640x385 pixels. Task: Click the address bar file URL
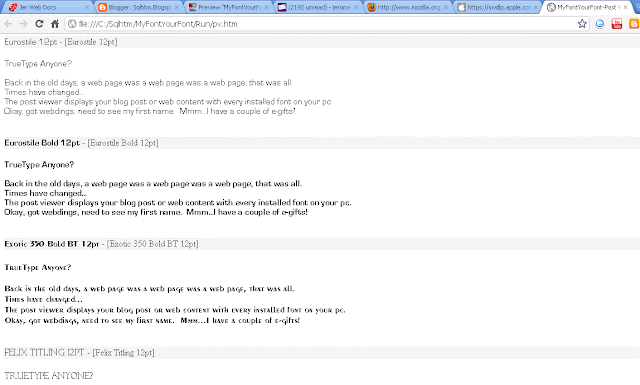point(158,24)
